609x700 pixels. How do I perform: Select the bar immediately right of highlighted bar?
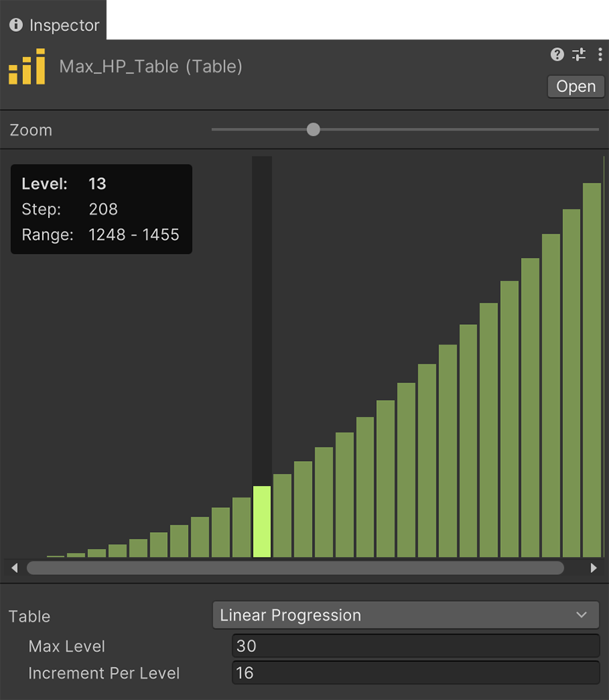click(282, 516)
